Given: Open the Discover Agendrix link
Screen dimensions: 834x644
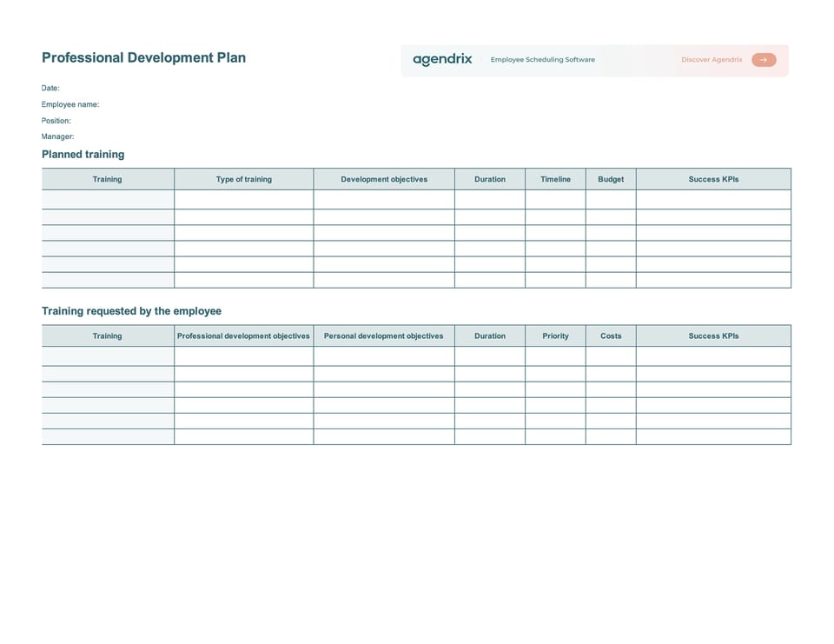Looking at the screenshot, I should coord(712,60).
